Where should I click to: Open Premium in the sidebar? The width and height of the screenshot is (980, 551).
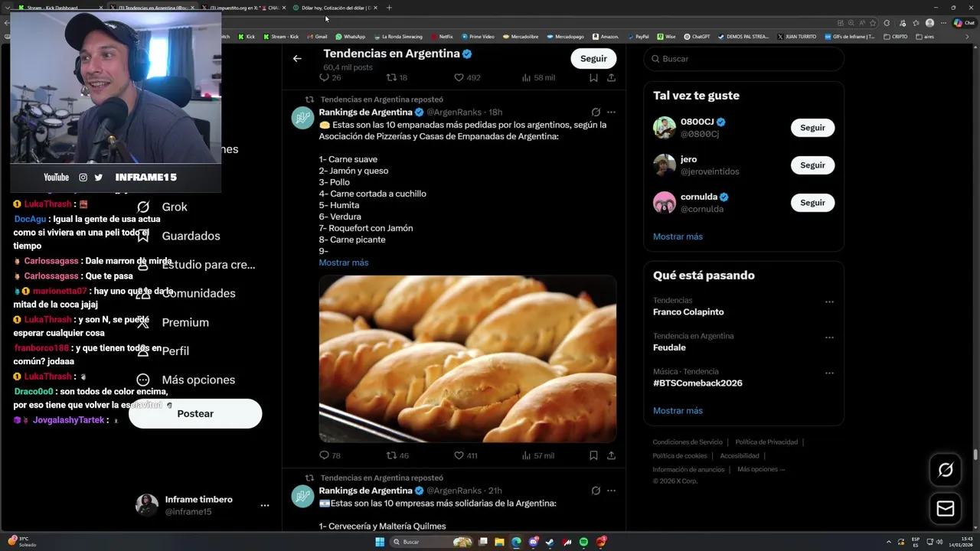point(172,322)
